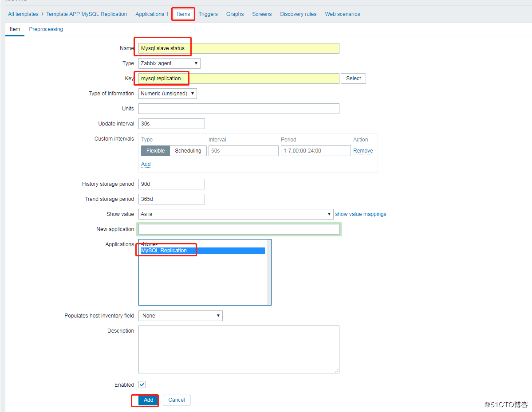Click the Trend storage period field

tap(172, 199)
